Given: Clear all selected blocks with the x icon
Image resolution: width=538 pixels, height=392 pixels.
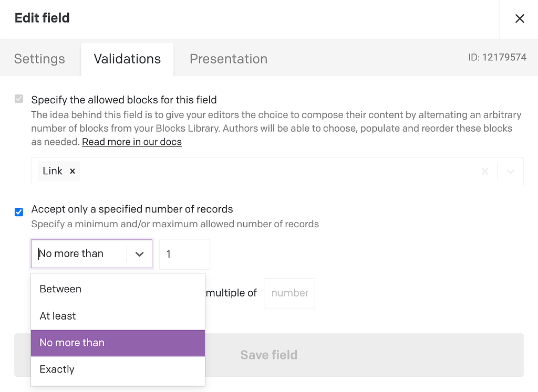Looking at the screenshot, I should point(484,171).
